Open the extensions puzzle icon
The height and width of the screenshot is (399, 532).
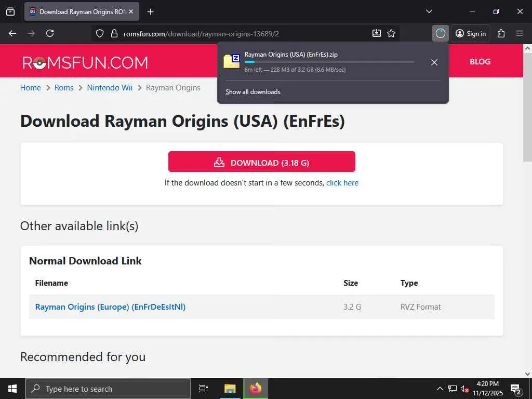pyautogui.click(x=501, y=33)
